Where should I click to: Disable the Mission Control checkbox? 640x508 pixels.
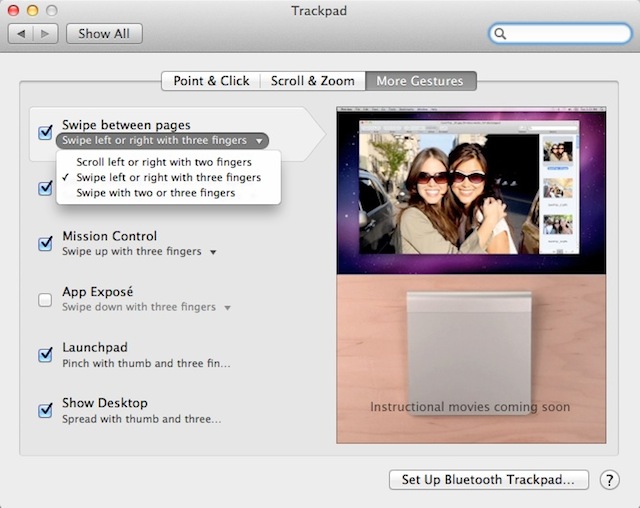tap(45, 244)
